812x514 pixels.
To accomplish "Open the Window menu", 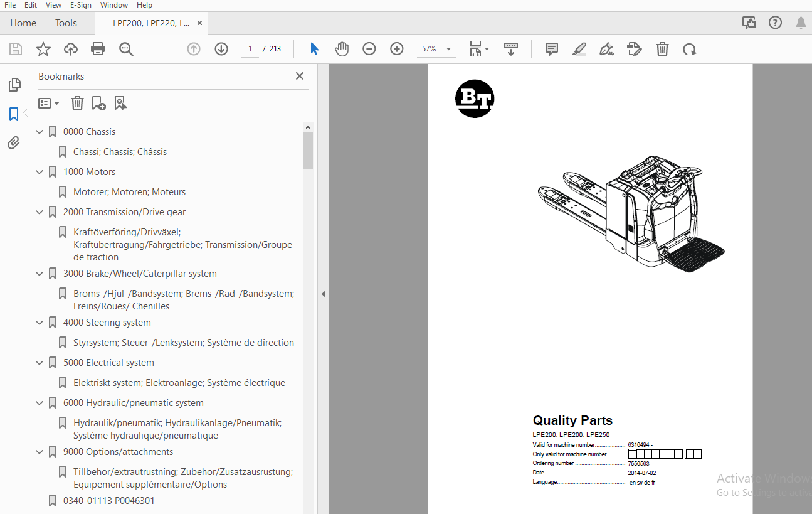I will (x=114, y=5).
